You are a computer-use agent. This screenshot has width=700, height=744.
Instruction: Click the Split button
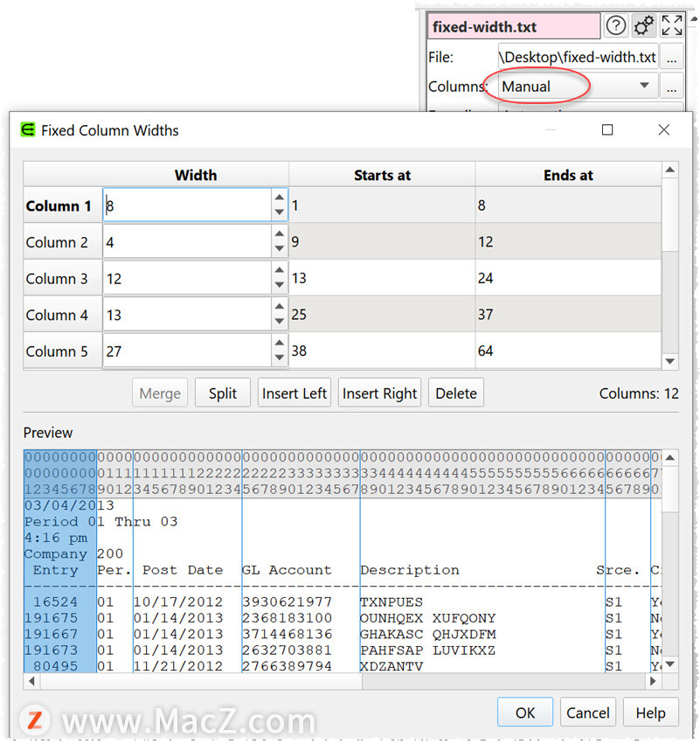(223, 393)
